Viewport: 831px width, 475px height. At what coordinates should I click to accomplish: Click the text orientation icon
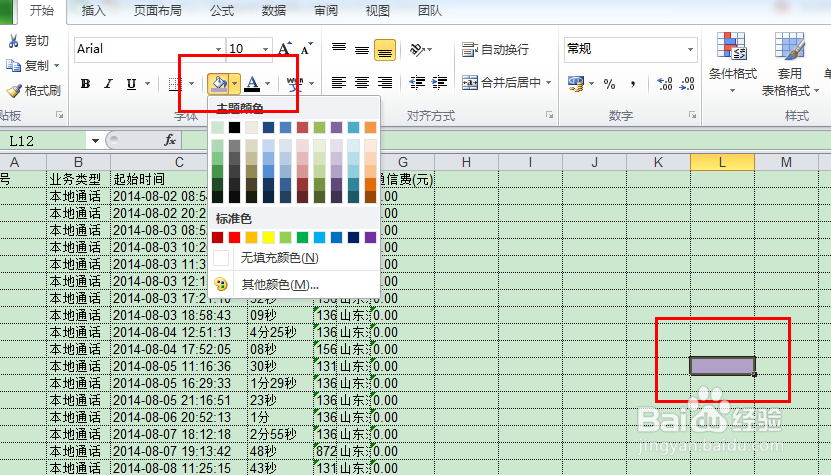coord(418,49)
